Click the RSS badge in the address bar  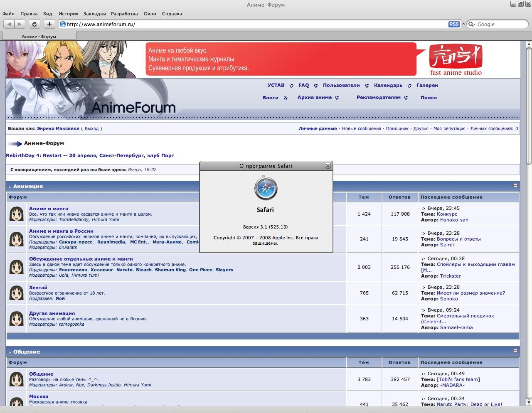pyautogui.click(x=454, y=24)
